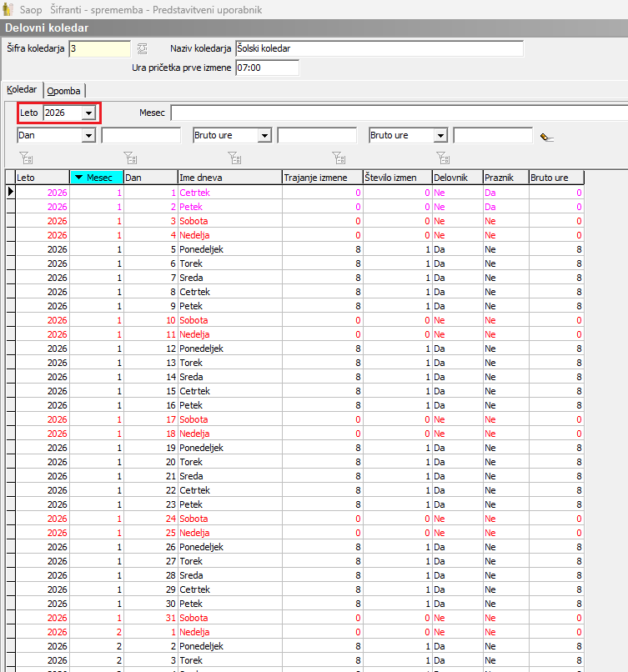Open the Leto year dropdown
628x672 pixels.
88,113
